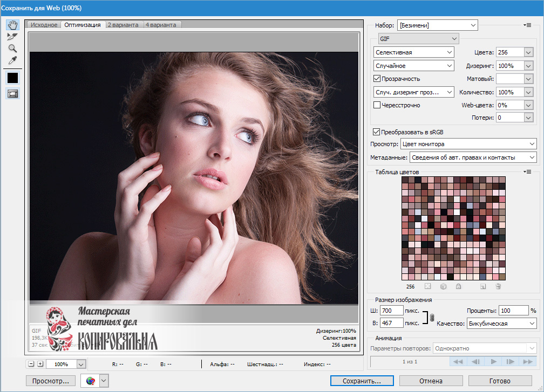The height and width of the screenshot is (392, 544).
Task: Open the Параметры повторов dropdown
Action: [485, 348]
